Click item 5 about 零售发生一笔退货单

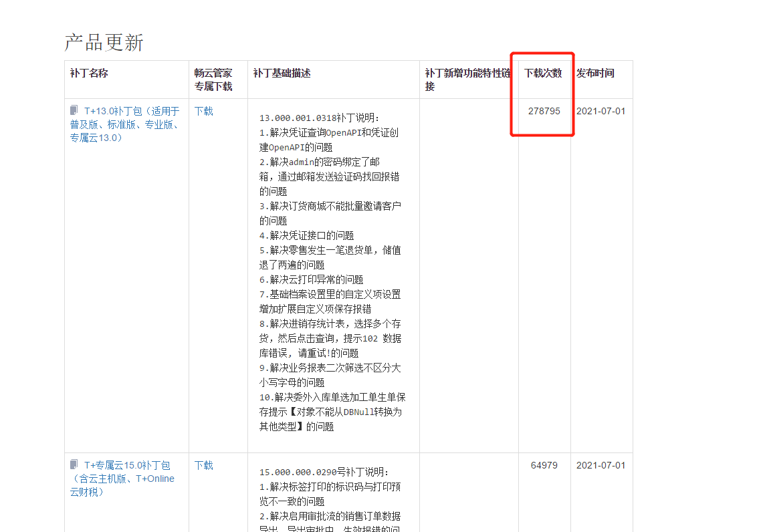point(330,257)
